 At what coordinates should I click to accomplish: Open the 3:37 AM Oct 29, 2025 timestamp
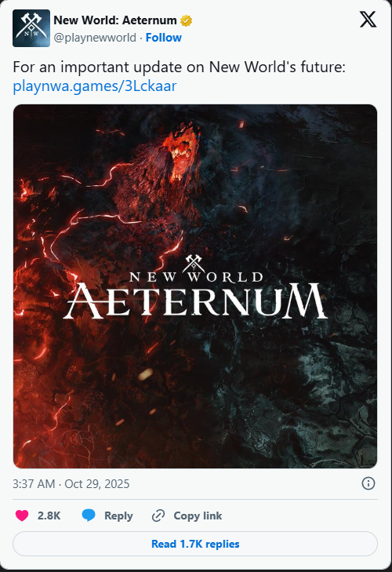[x=71, y=483]
